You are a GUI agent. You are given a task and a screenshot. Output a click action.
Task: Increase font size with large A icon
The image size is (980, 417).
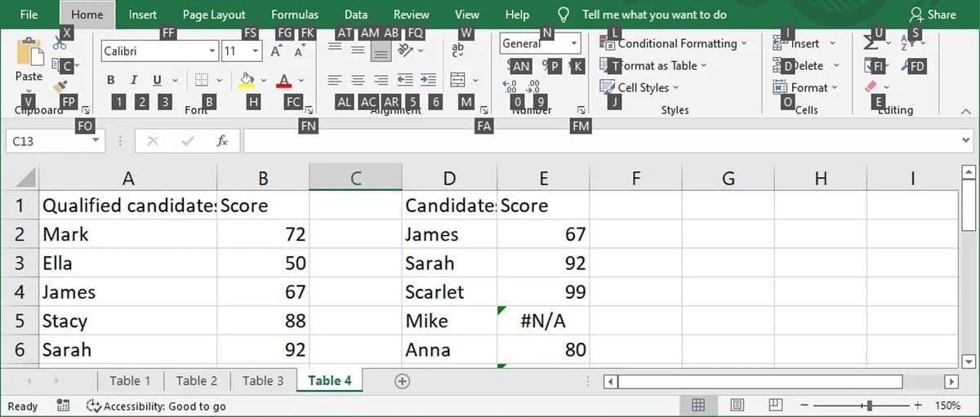click(276, 51)
